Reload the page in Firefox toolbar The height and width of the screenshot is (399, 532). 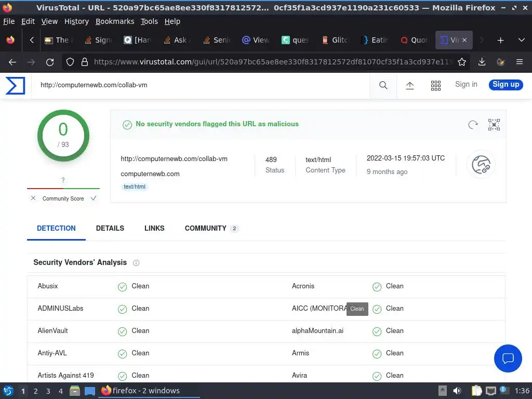point(50,62)
